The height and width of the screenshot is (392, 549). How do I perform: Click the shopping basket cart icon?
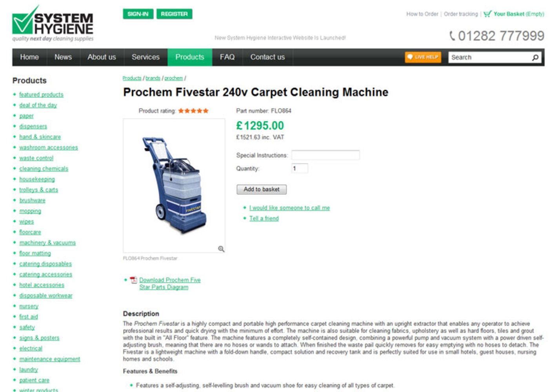(487, 14)
